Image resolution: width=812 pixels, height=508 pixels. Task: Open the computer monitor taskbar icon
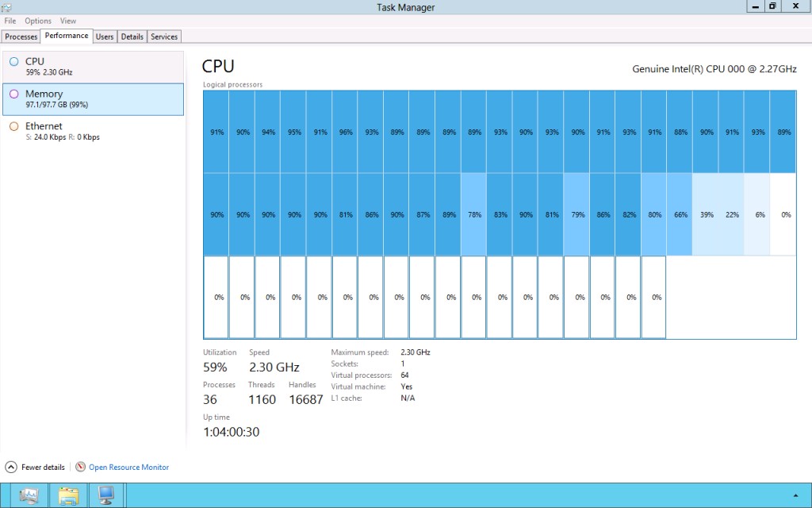(x=106, y=495)
